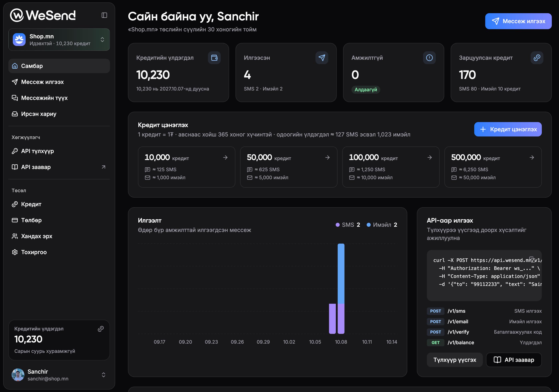Click the alert icon in Амжилтгүй card
Screen dimensions: 559x392
(429, 58)
